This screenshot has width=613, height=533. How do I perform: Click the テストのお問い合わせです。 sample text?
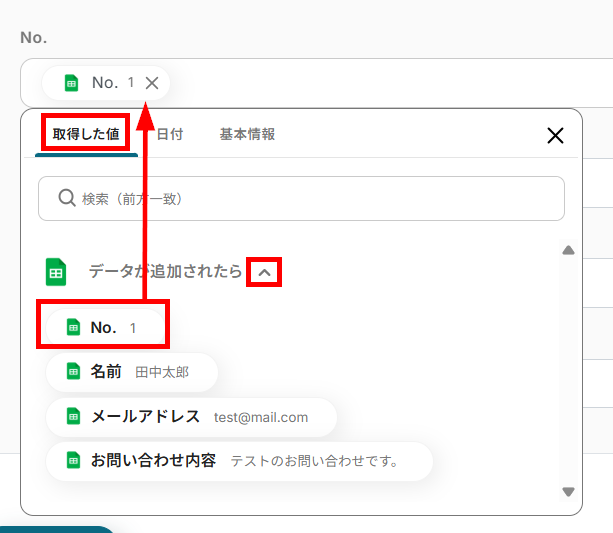[x=314, y=461]
